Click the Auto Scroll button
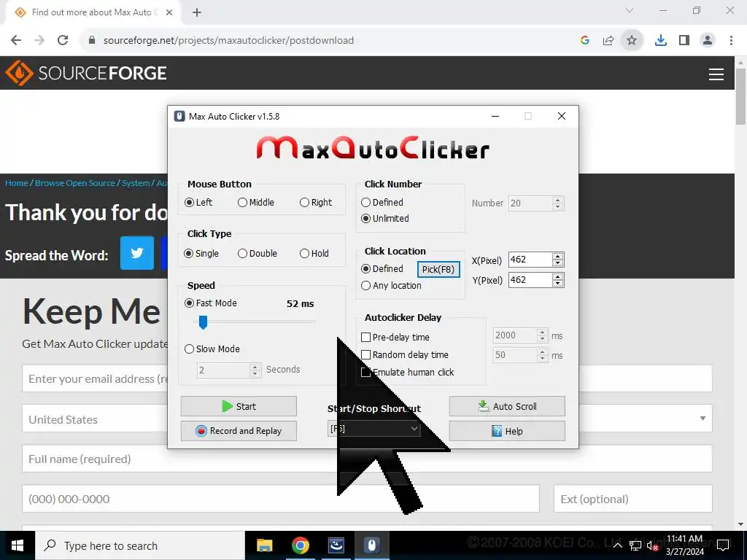This screenshot has width=747, height=560. pos(507,406)
